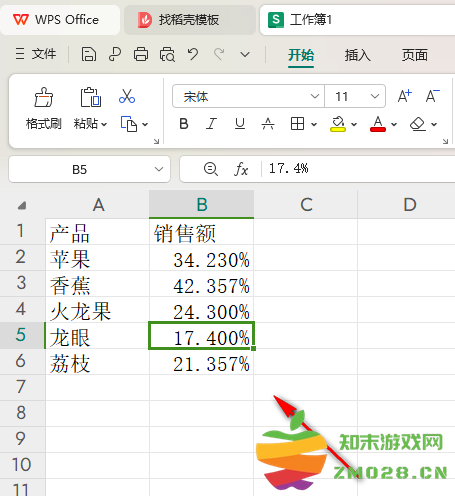This screenshot has height=496, width=455.
Task: Click cell containing 销售额
Action: point(201,232)
